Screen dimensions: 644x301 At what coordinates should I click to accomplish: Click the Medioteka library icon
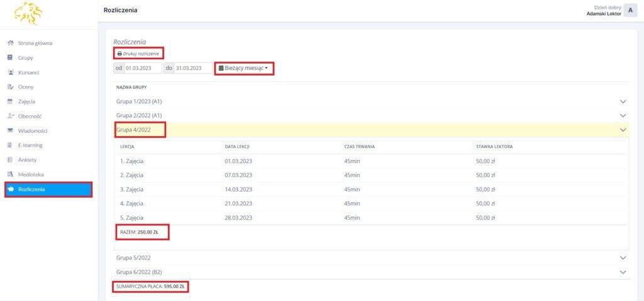(10, 174)
